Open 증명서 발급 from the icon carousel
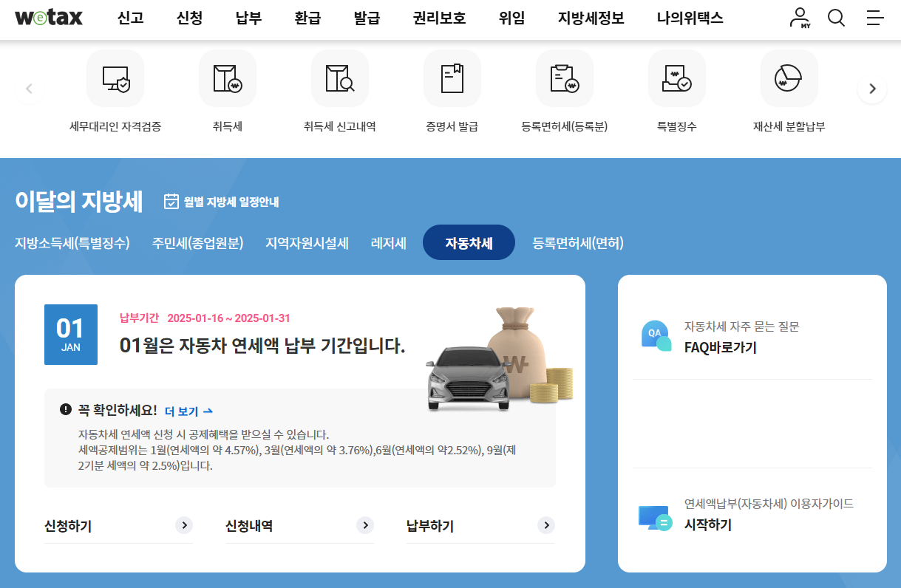 (x=452, y=78)
